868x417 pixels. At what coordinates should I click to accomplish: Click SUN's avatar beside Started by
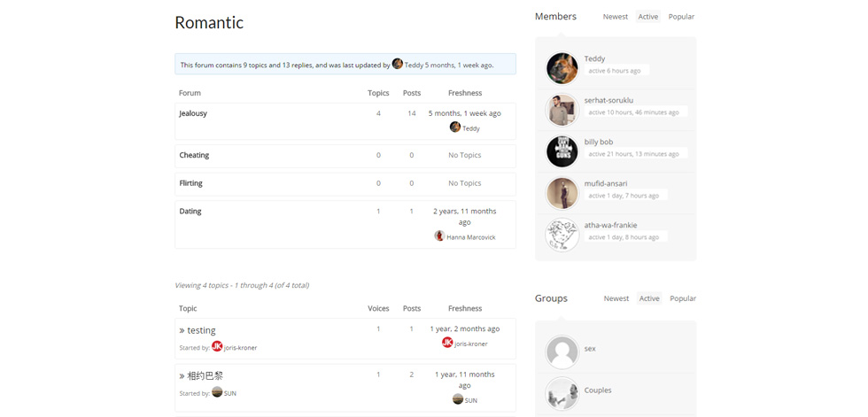click(x=217, y=392)
